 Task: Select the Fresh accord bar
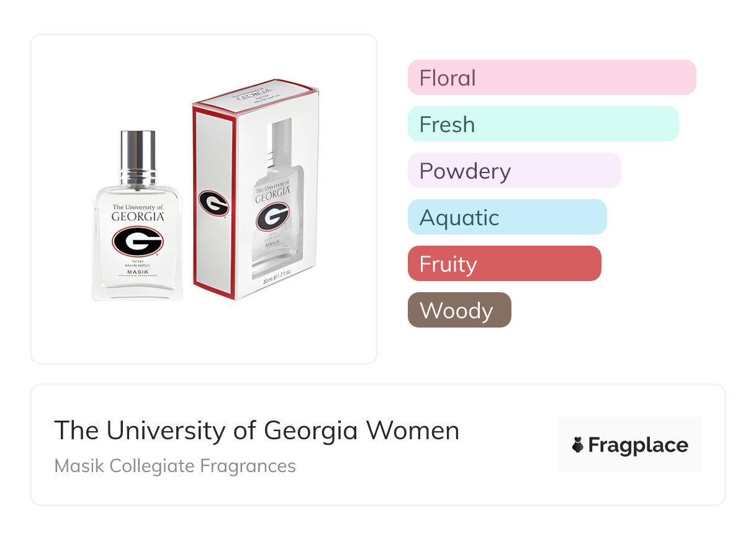point(542,124)
